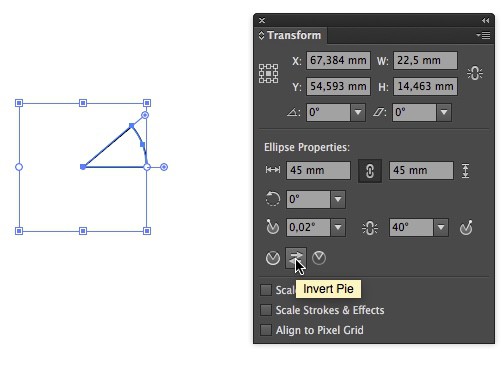Enable Scale Strokes & Effects checkbox
This screenshot has height=365, width=502.
(266, 310)
